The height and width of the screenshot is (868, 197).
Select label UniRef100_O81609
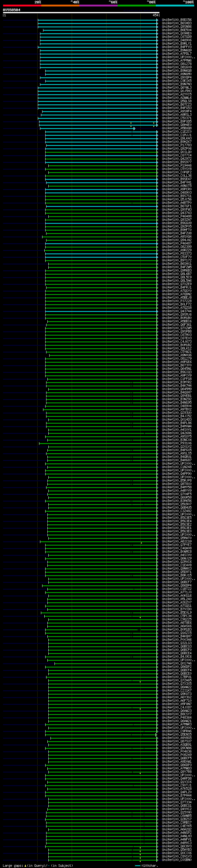point(177,67)
